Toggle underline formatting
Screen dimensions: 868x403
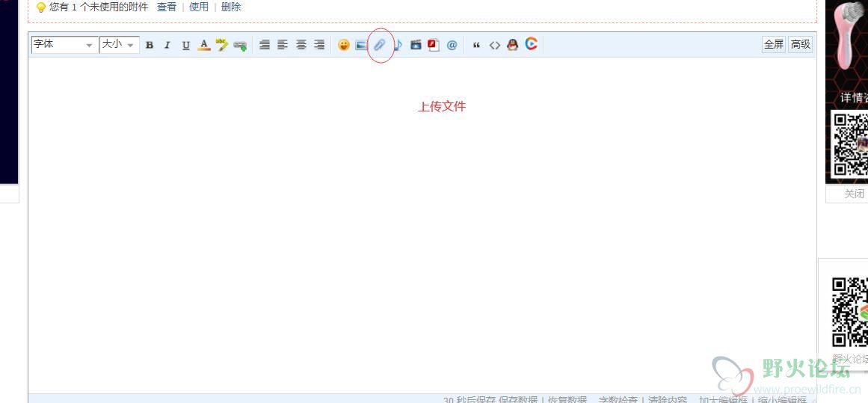pos(186,46)
